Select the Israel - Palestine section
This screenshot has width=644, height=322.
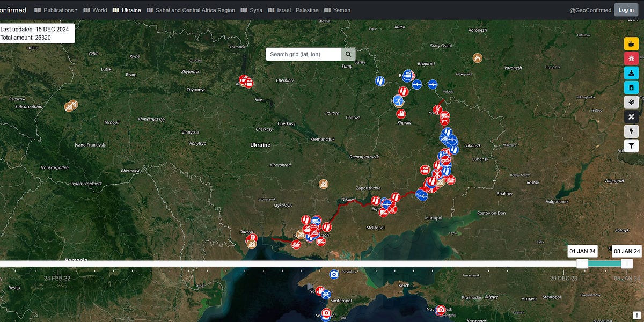[x=296, y=10]
